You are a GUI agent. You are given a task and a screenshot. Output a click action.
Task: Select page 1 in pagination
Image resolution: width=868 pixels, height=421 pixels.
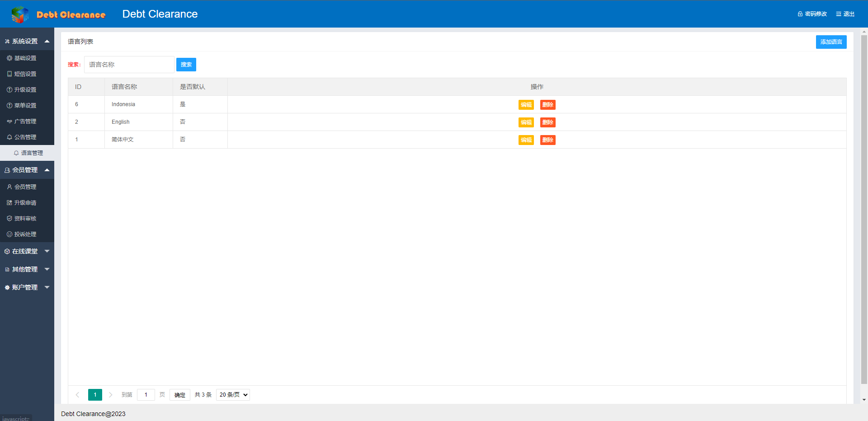click(x=95, y=395)
